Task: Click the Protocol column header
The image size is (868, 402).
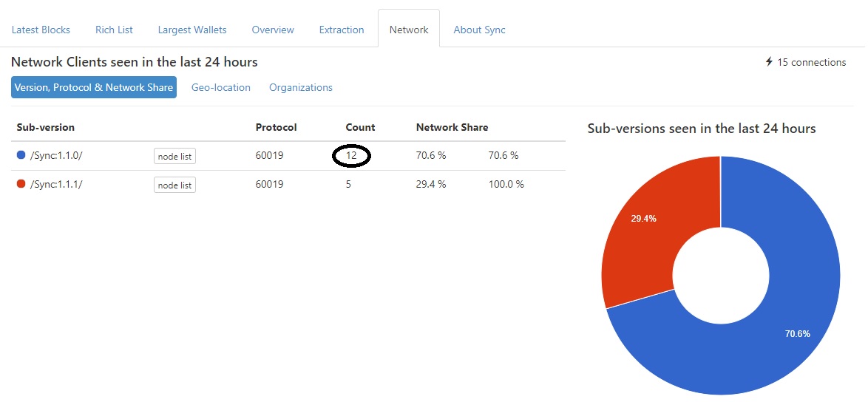Action: tap(277, 127)
